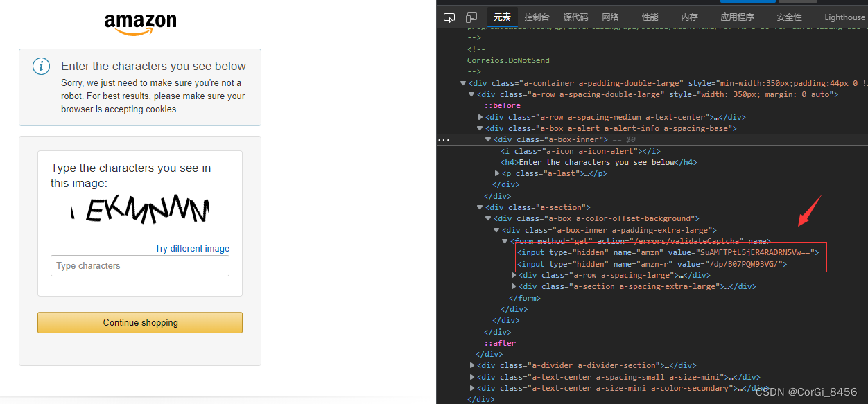
Task: Focus the Type characters input field
Action: coord(140,266)
